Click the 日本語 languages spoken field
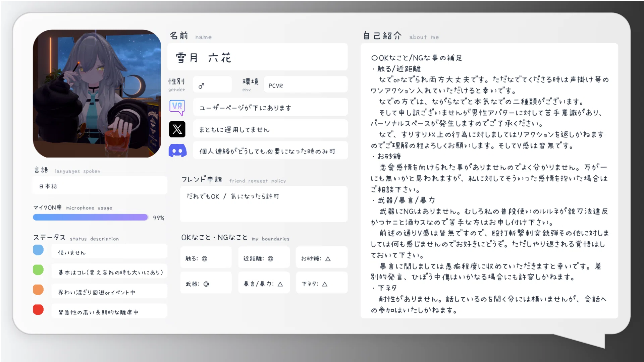 tap(100, 185)
